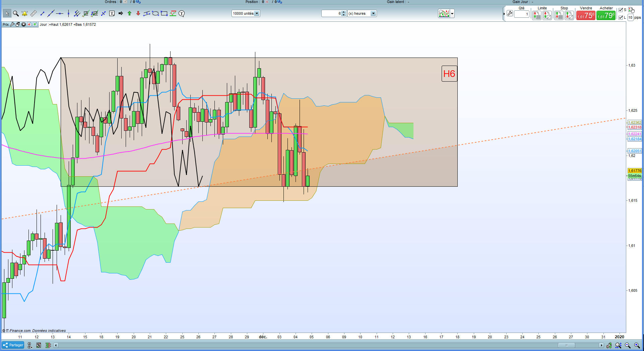Draw an ellipse shape on chart
644x351 pixels.
[155, 13]
